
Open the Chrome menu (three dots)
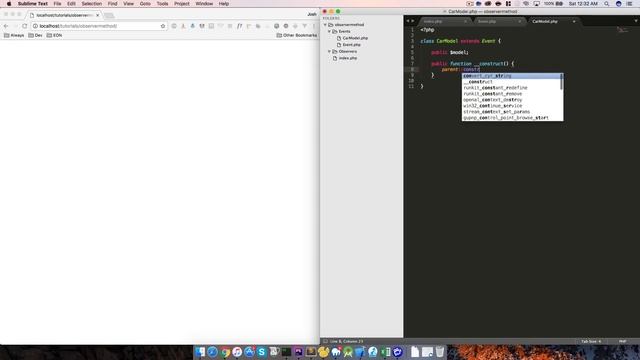tap(314, 26)
